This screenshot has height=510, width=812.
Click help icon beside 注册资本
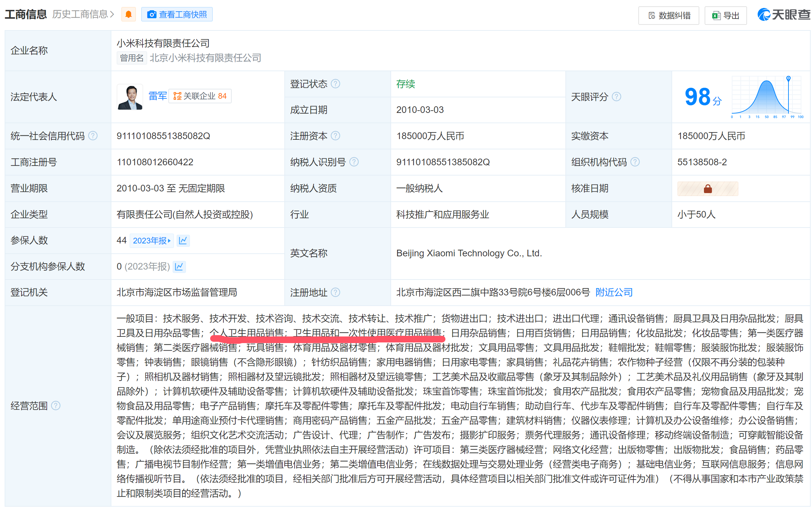tap(335, 136)
